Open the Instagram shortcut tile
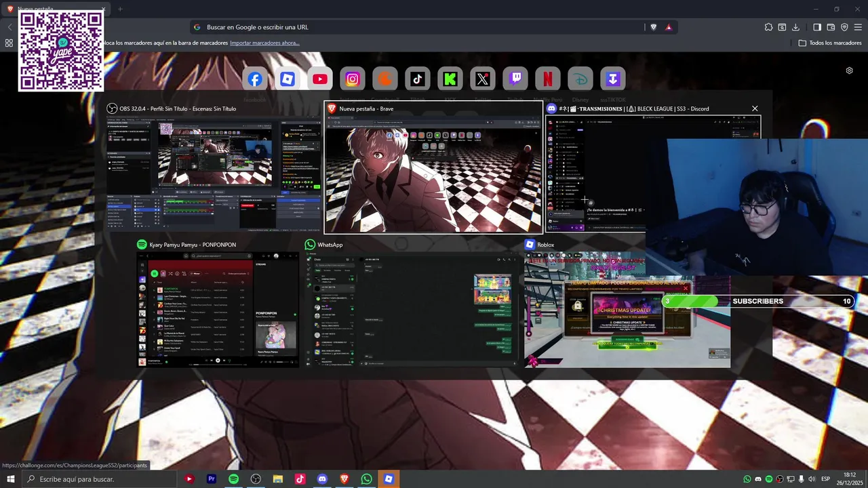Viewport: 868px width, 488px height. click(353, 79)
